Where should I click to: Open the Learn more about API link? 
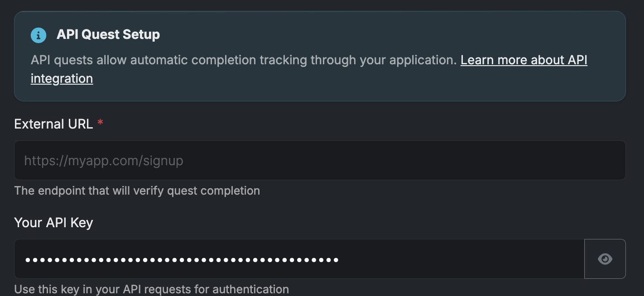coord(524,60)
